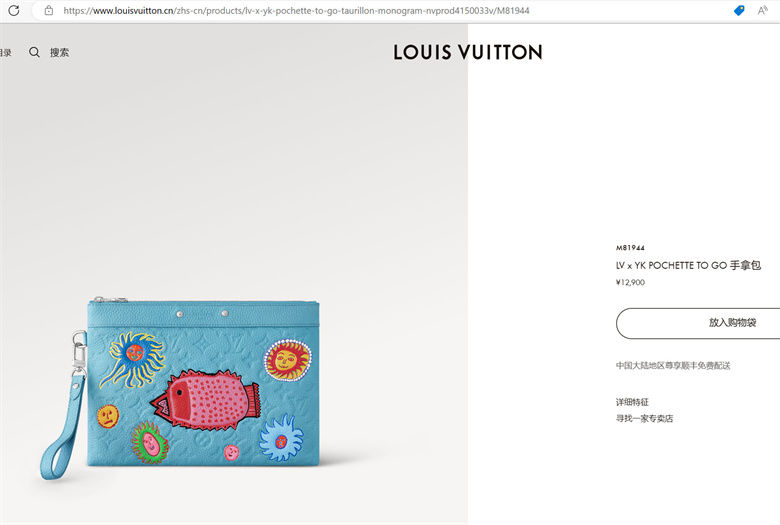This screenshot has height=525, width=780.
Task: Click the product title LV x YK Pochette To Go
Action: coord(688,266)
